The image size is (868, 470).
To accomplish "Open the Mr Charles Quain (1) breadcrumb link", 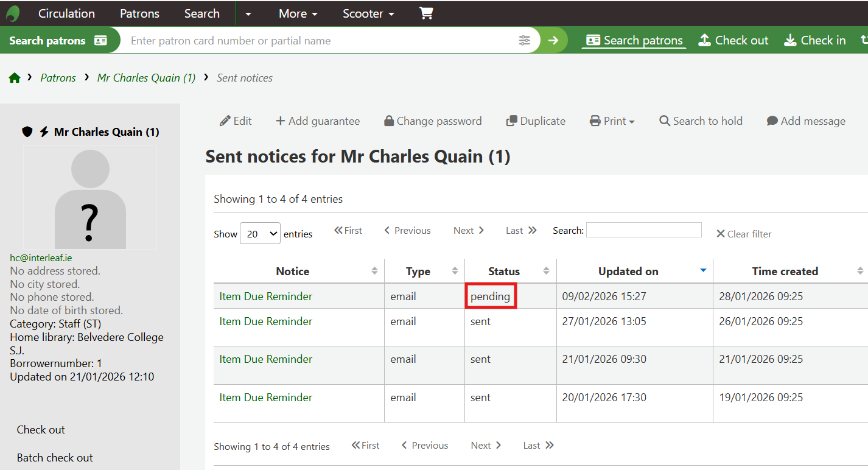I will (146, 78).
